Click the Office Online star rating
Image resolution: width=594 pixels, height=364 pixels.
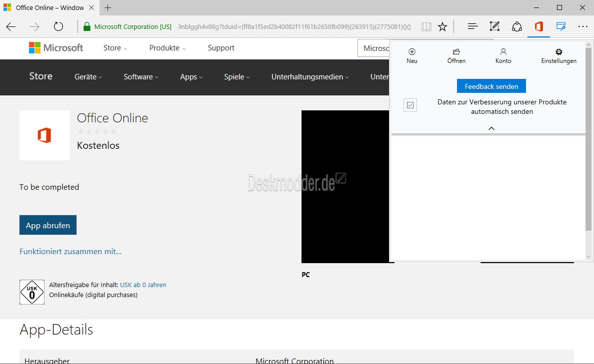(x=97, y=131)
